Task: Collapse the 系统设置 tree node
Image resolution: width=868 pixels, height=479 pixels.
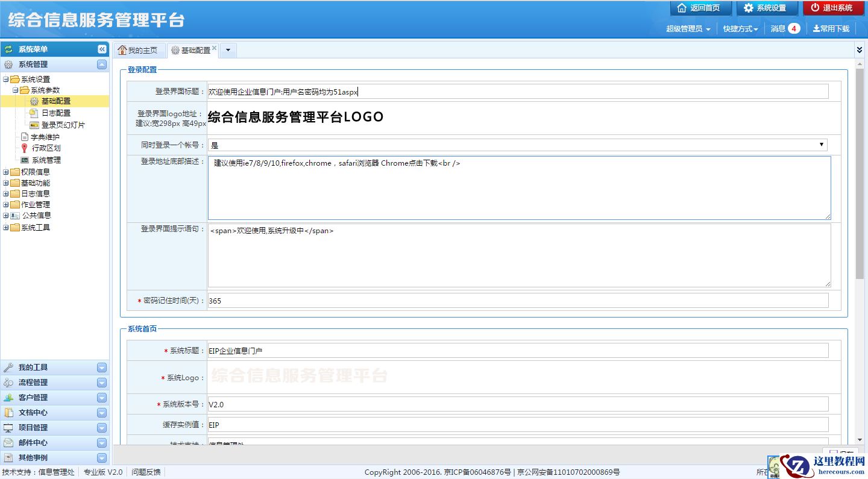Action: pos(6,80)
